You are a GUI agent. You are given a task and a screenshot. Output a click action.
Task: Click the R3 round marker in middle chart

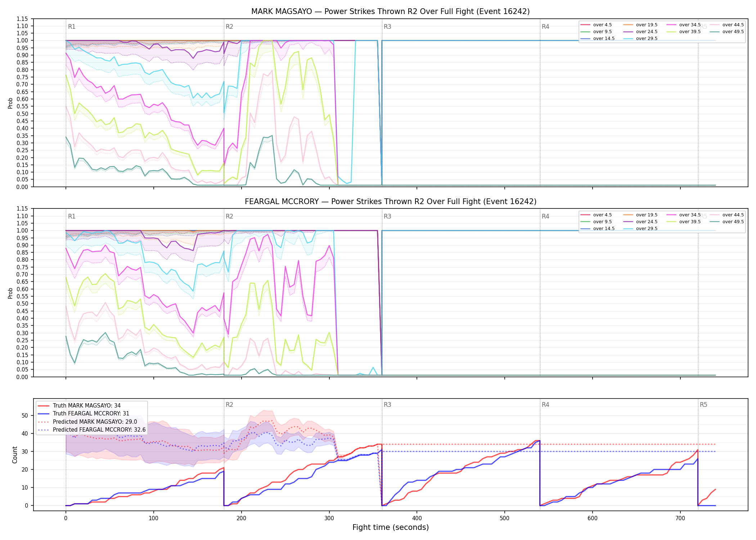(387, 216)
